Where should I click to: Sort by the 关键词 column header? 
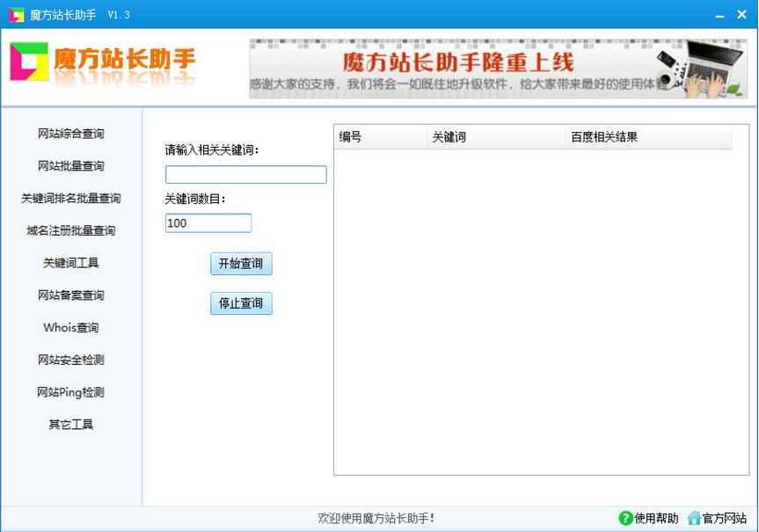coord(496,137)
